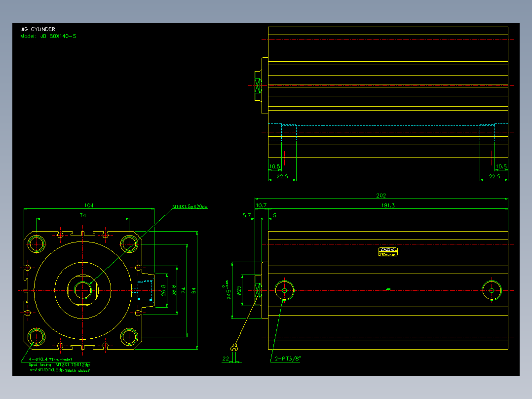The height and width of the screenshot is (399, 532).
Task: Click the yellow nameplate on the cylinder body
Action: [388, 252]
